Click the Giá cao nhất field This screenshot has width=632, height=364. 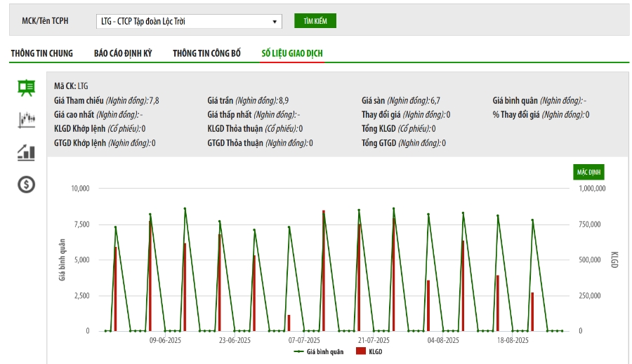(x=98, y=115)
